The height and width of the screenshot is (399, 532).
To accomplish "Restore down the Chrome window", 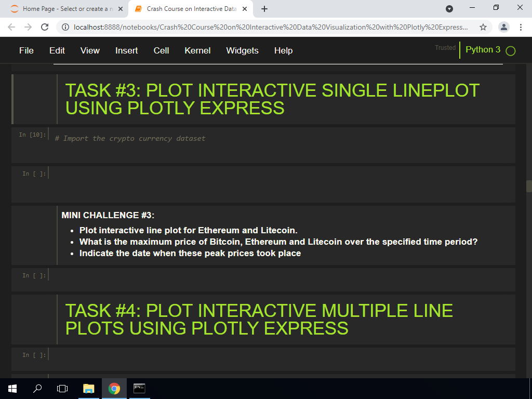I will tap(496, 7).
